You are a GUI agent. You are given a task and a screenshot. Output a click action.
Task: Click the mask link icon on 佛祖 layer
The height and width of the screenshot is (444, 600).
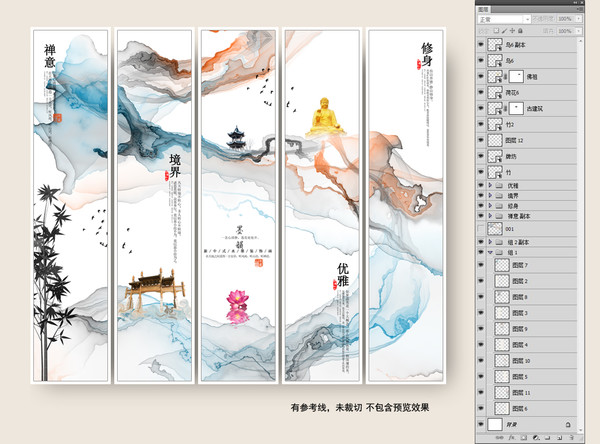(x=505, y=77)
